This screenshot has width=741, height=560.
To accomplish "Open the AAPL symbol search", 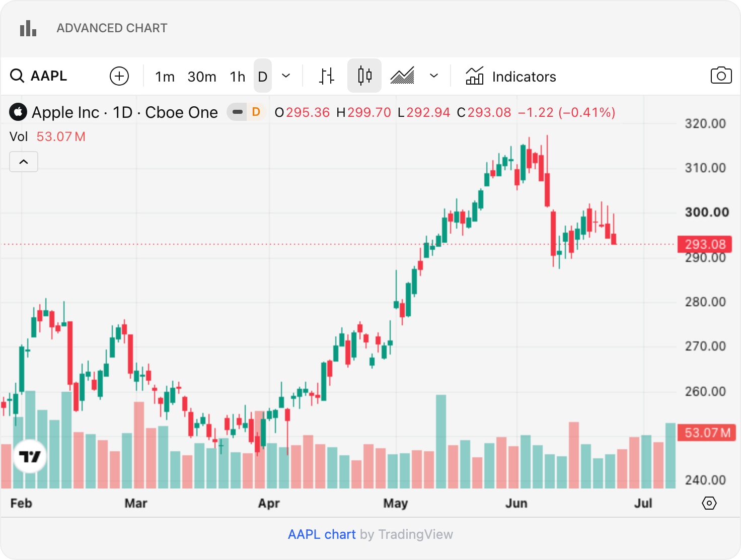I will (x=39, y=76).
